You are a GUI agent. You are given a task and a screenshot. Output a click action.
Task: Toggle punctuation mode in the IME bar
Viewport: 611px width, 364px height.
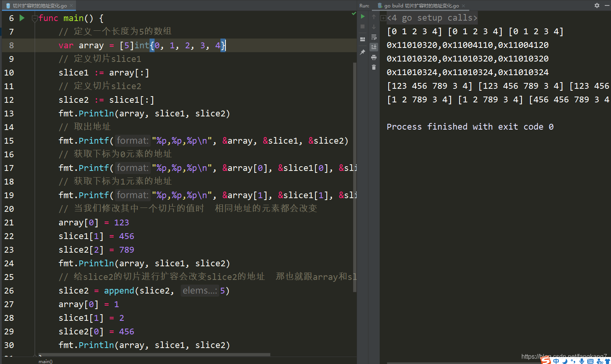tap(573, 361)
